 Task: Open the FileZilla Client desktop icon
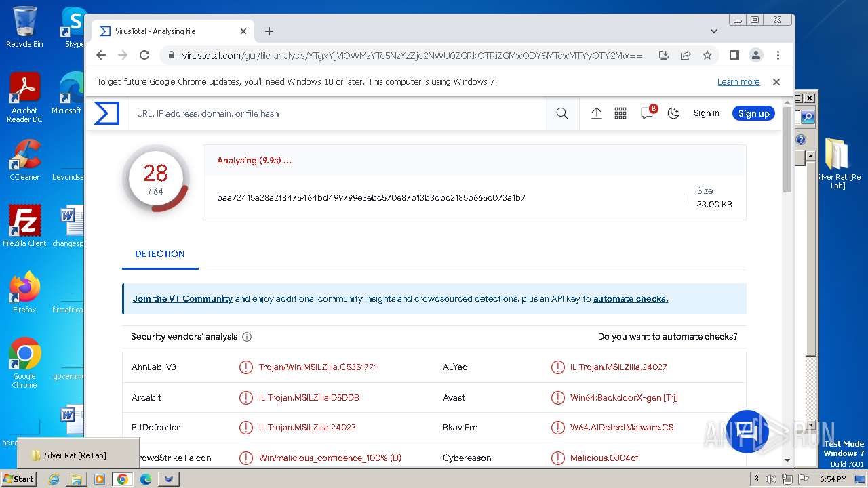coord(24,226)
